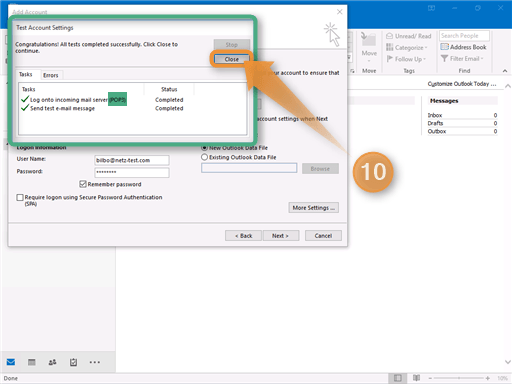Switch to the Errors tab

pos(51,75)
